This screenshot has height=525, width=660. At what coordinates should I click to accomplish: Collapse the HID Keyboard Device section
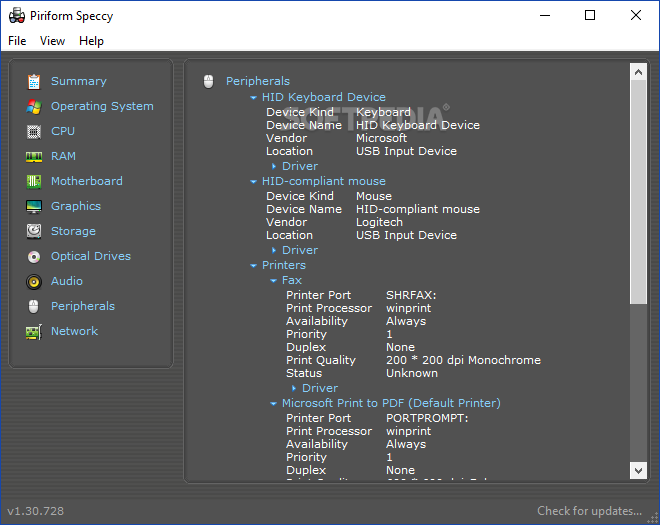[253, 98]
